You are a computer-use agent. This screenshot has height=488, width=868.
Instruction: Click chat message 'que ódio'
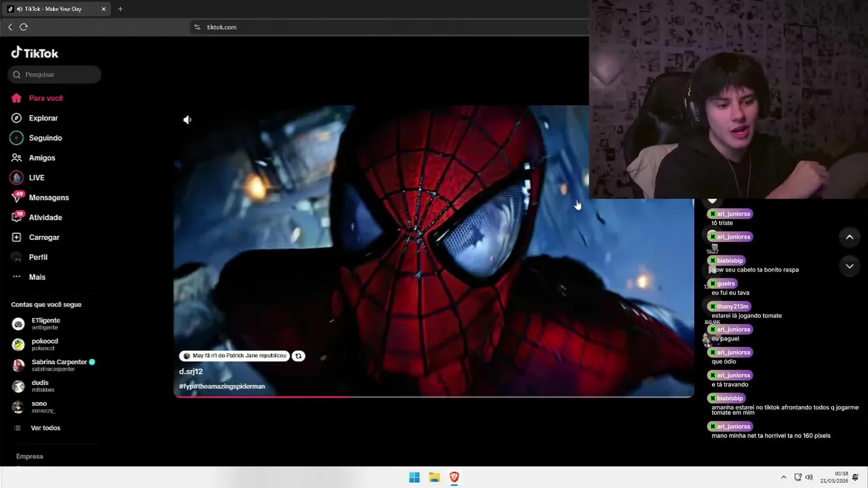point(724,362)
